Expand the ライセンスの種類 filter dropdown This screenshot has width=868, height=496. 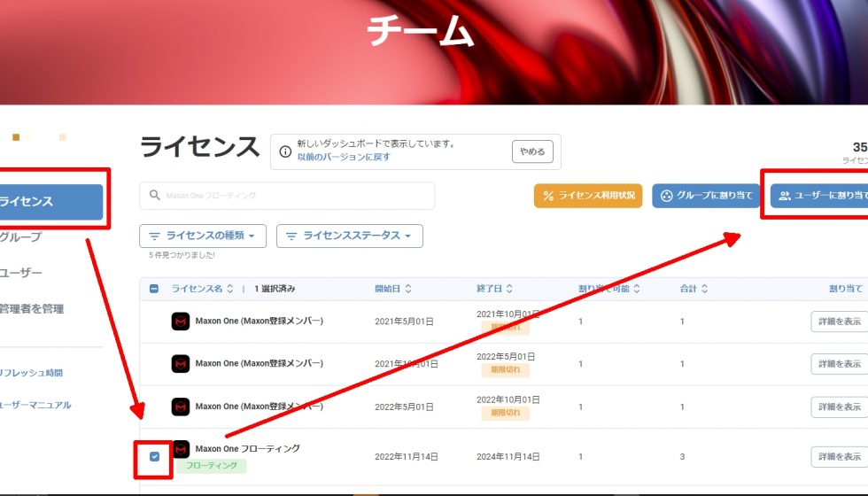coord(203,236)
